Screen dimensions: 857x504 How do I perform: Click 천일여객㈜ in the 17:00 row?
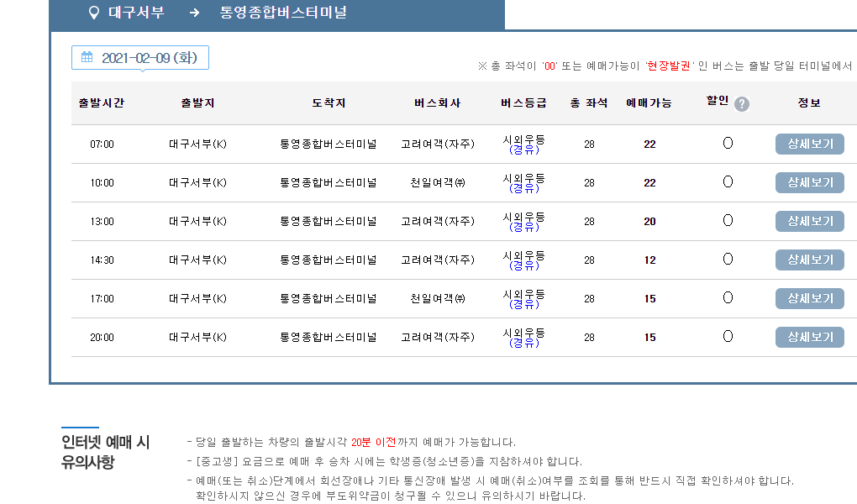(438, 298)
